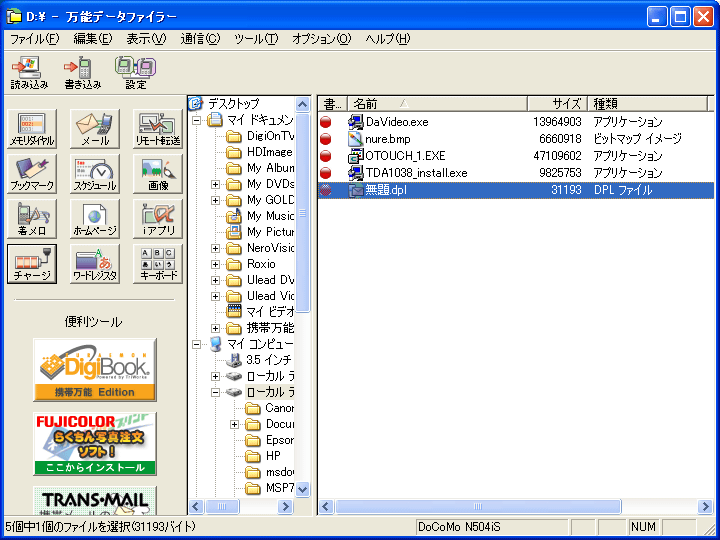Collapse the マイ ドキュメント tree node

198,120
